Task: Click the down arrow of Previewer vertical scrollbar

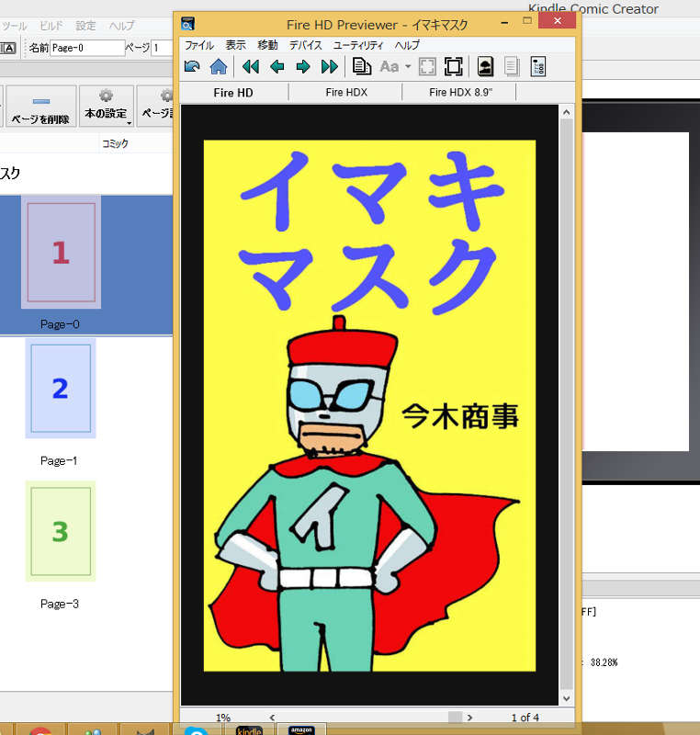Action: 566,698
